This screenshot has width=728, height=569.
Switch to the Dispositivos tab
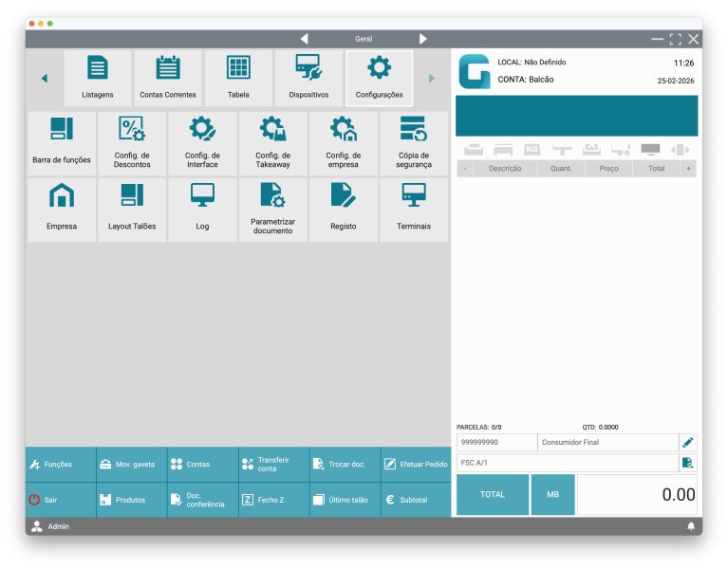pos(308,78)
